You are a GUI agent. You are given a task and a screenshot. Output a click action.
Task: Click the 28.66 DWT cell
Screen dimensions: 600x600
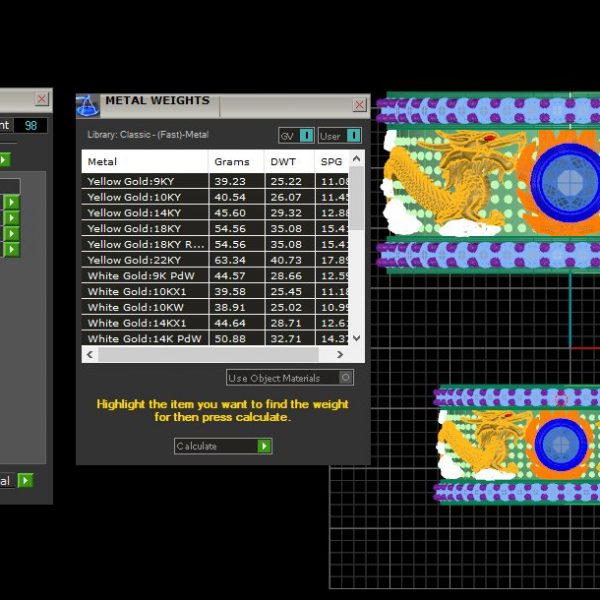(x=290, y=276)
